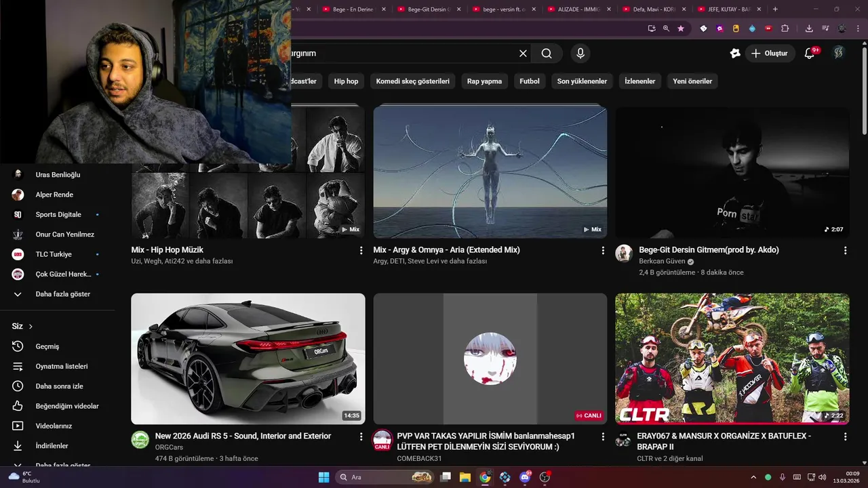The height and width of the screenshot is (488, 868).
Task: Switch to the bege - versin ft. browser tab
Action: (503, 9)
